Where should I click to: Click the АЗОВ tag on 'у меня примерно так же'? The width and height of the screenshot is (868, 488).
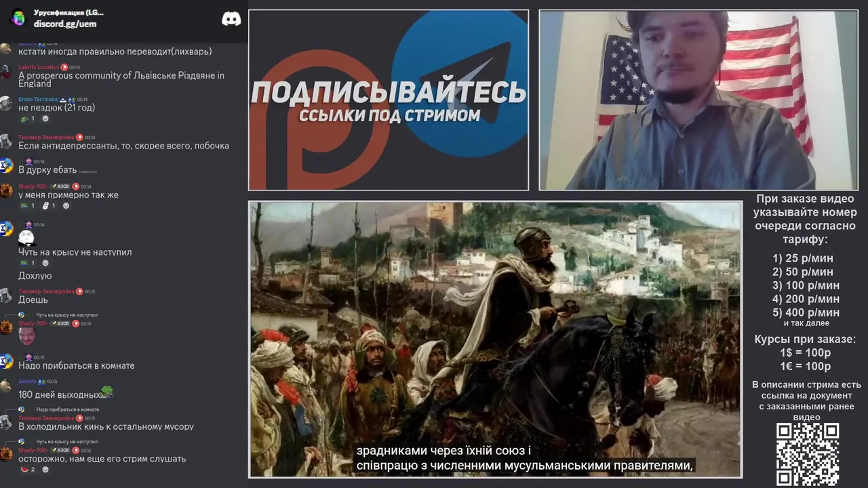click(x=60, y=186)
